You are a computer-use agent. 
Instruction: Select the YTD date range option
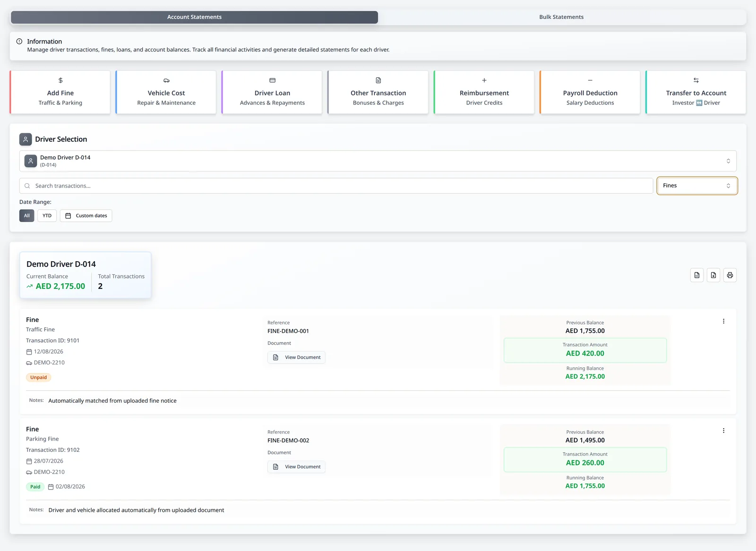tap(47, 216)
